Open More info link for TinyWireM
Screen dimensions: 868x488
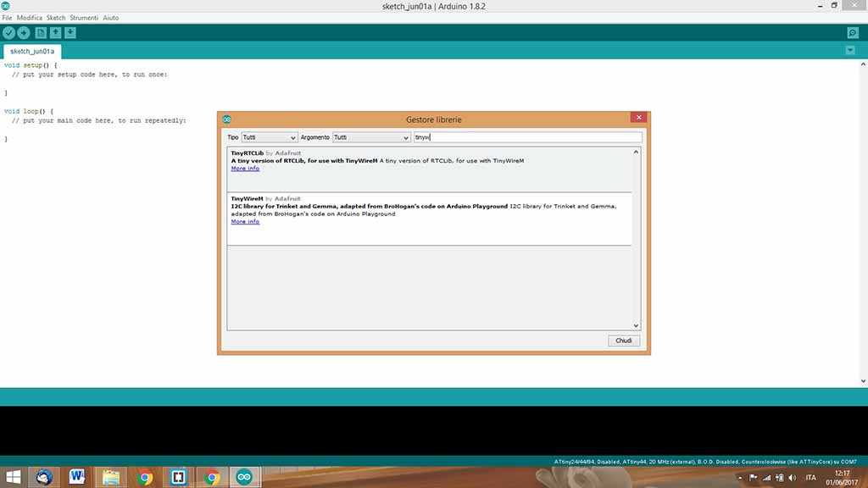click(x=245, y=221)
